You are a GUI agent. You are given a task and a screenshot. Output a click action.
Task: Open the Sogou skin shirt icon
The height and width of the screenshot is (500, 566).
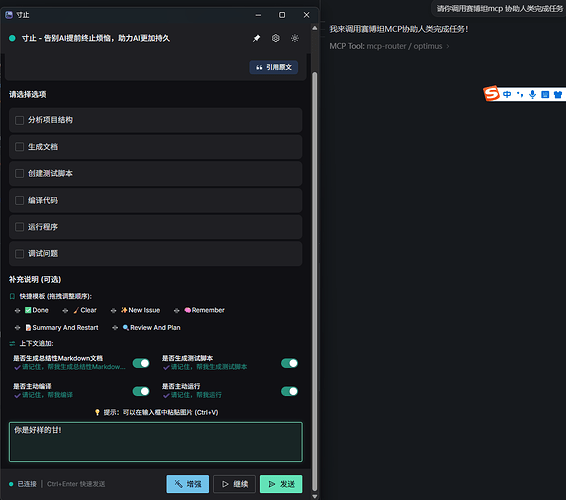[558, 95]
